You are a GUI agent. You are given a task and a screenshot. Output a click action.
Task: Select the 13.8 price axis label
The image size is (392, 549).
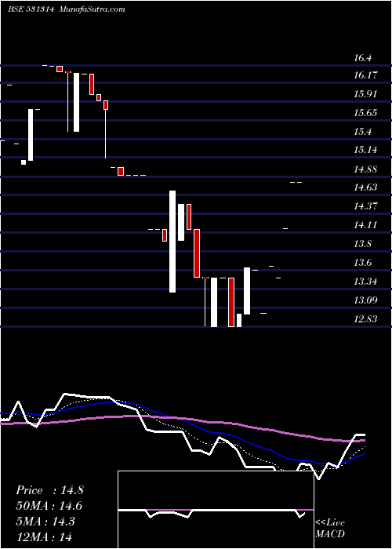tap(362, 244)
